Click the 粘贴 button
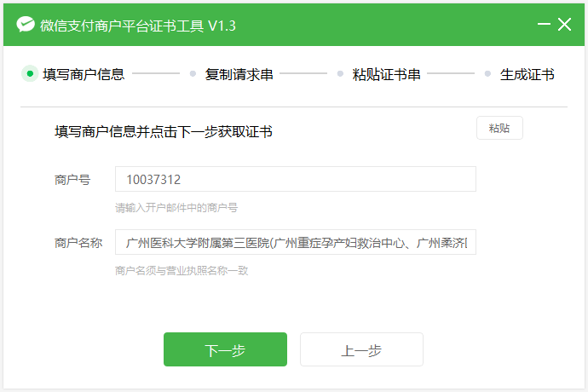Screen dimensions: 588x392 [x=499, y=128]
